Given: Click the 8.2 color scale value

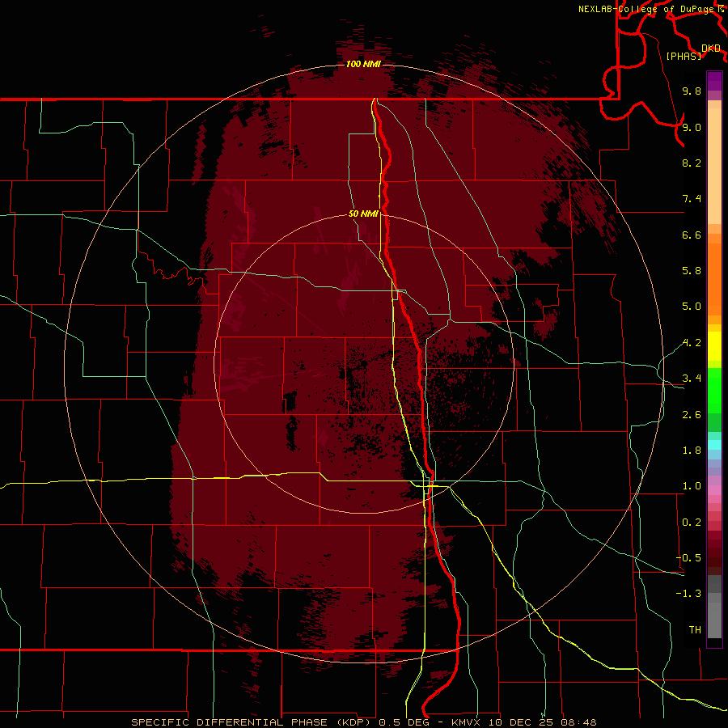Looking at the screenshot, I should point(692,163).
